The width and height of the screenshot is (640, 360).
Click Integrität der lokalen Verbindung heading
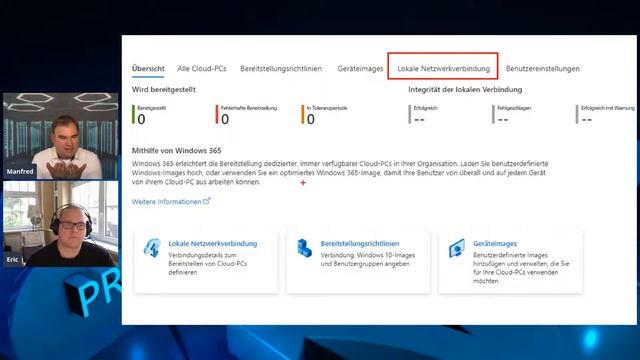(x=465, y=89)
